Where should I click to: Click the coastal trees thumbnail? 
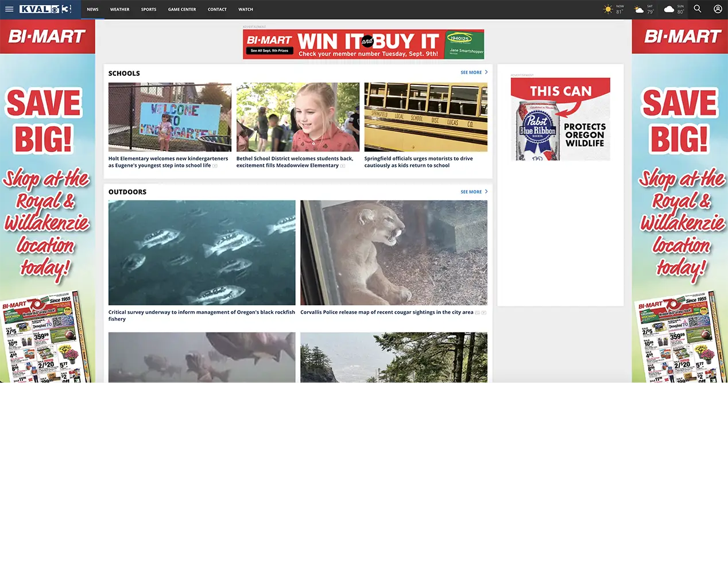(394, 357)
